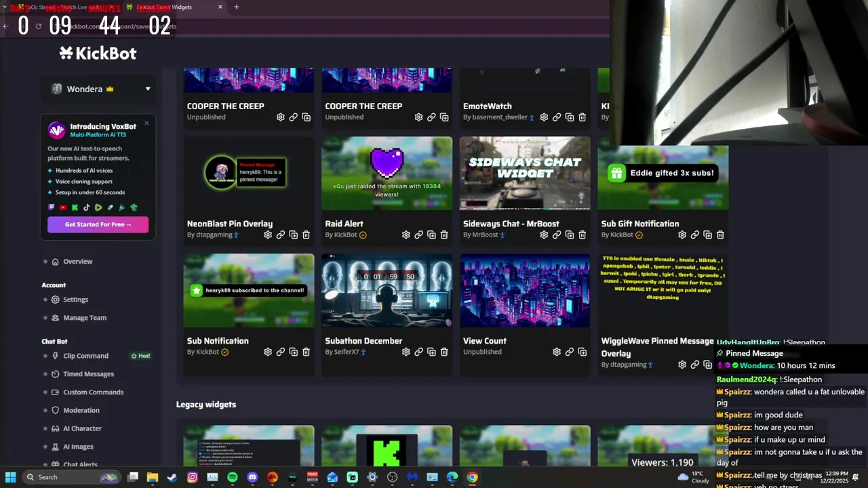The height and width of the screenshot is (488, 868).
Task: Delete the NeonBlast Pin Overlay widget
Action: [x=306, y=235]
